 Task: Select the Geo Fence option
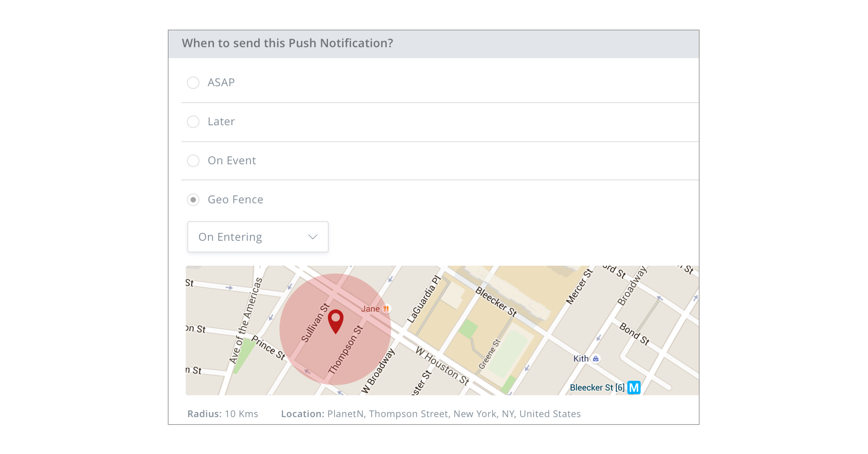click(x=193, y=200)
